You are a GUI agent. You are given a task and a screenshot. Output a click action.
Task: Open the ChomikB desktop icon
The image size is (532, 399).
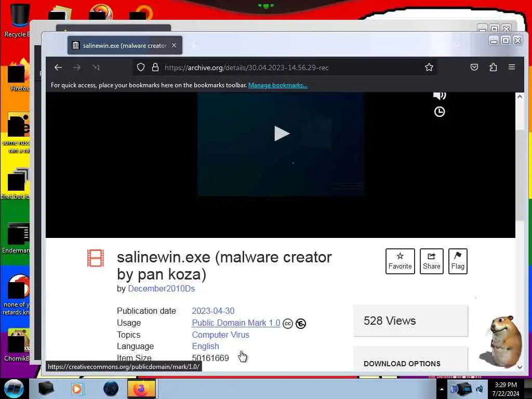click(x=17, y=344)
